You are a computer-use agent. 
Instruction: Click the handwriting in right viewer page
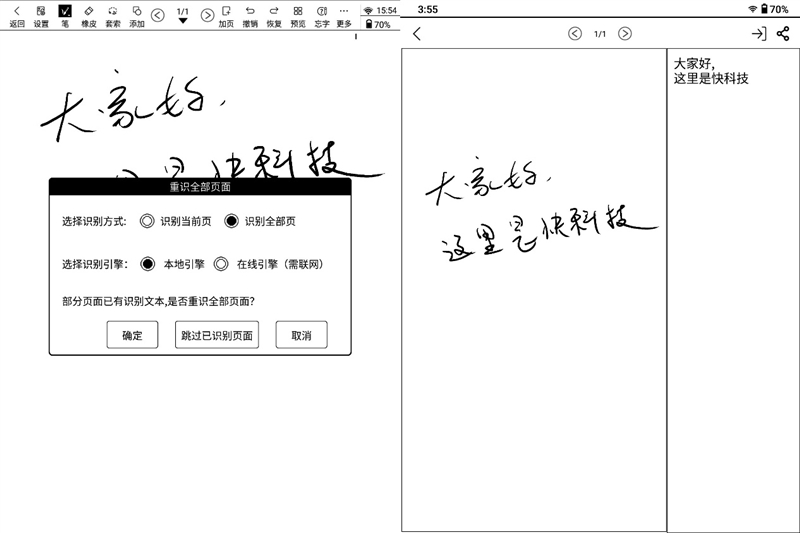point(541,209)
